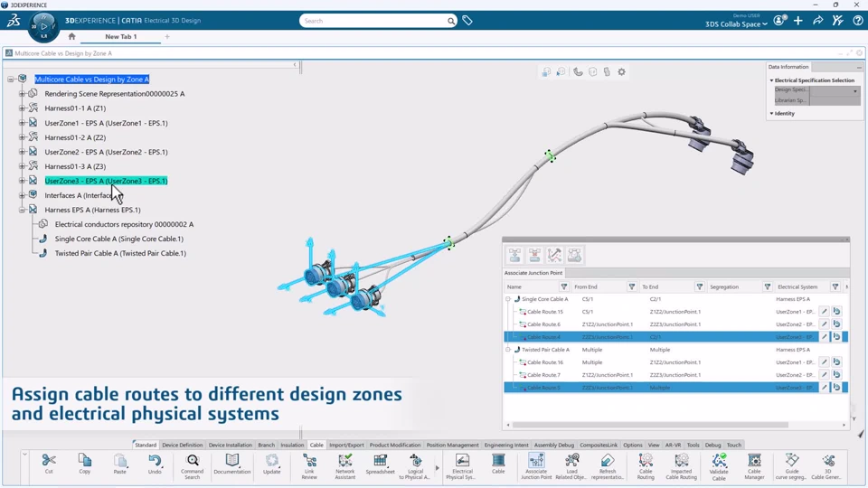Select Twisted Pair Cable A tree item
This screenshot has width=868, height=488.
pos(120,253)
